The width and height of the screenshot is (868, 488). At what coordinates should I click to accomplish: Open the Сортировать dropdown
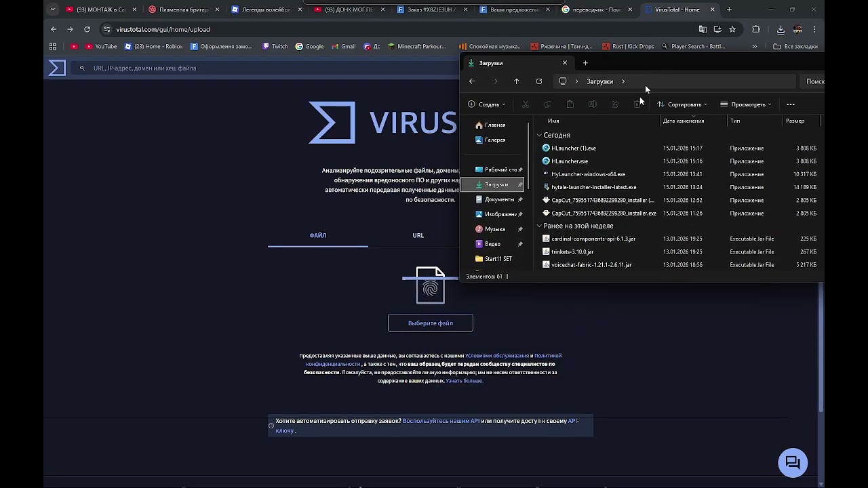[682, 104]
